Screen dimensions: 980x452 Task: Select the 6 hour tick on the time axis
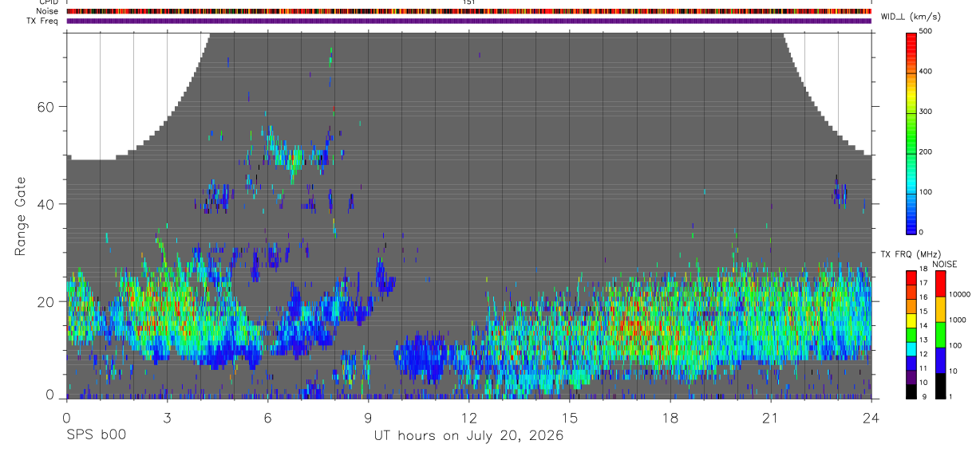[x=267, y=418]
